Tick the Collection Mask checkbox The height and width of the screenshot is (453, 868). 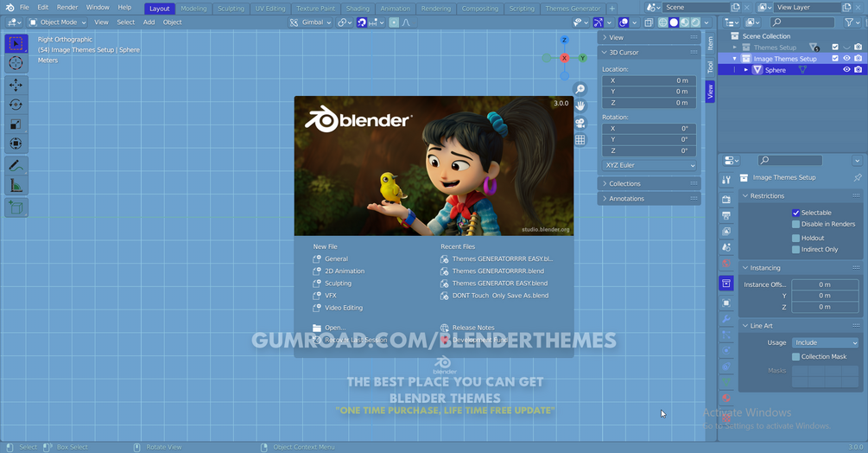pyautogui.click(x=796, y=357)
